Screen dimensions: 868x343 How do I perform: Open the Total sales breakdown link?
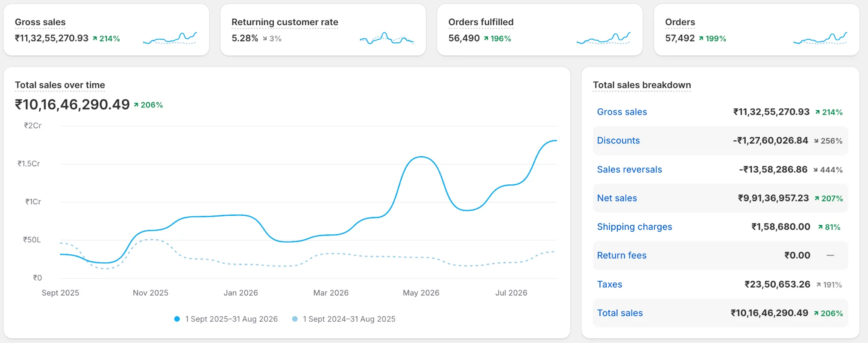[x=620, y=313]
